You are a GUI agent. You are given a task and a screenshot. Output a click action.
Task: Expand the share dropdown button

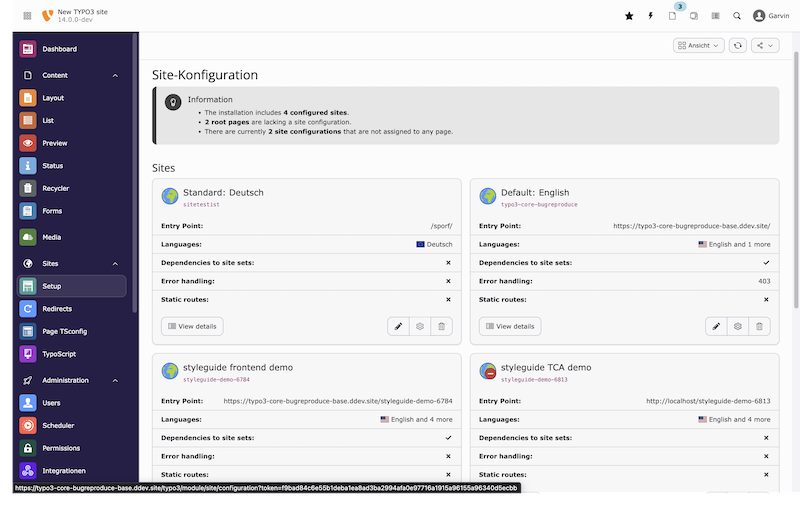tap(765, 45)
